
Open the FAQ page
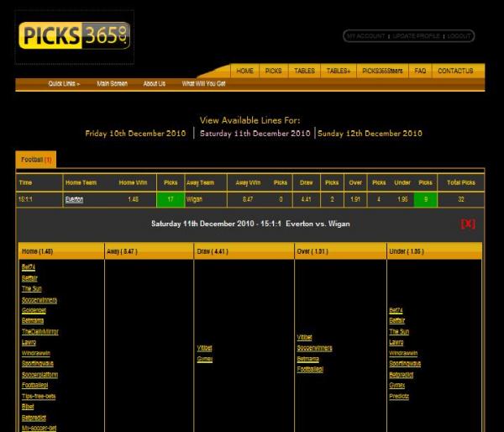(420, 71)
